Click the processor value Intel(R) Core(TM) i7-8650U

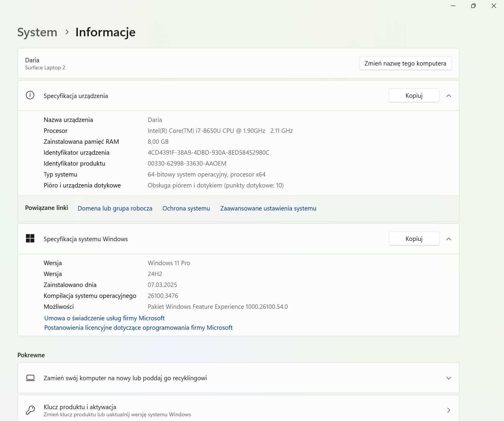[220, 130]
